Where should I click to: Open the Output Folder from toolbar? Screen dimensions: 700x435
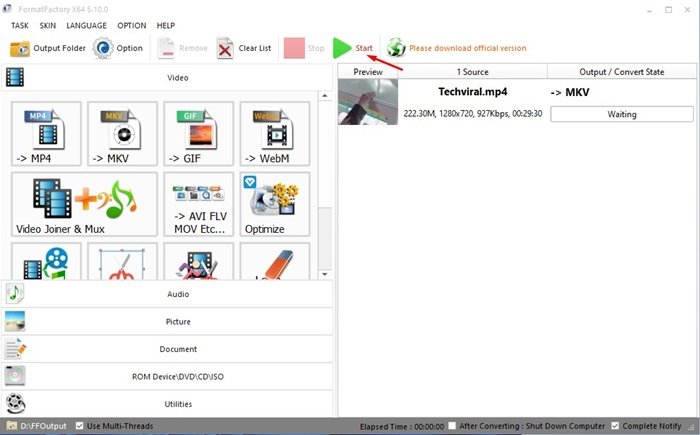47,48
